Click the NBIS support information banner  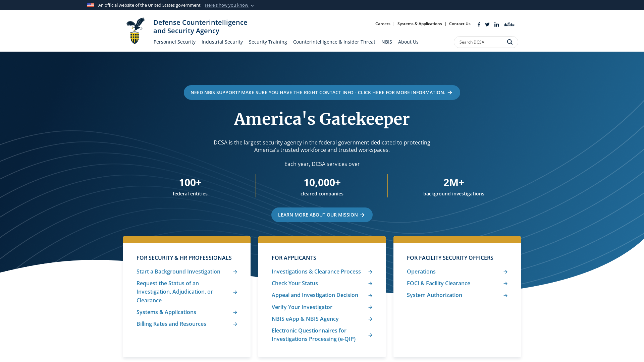(x=322, y=93)
